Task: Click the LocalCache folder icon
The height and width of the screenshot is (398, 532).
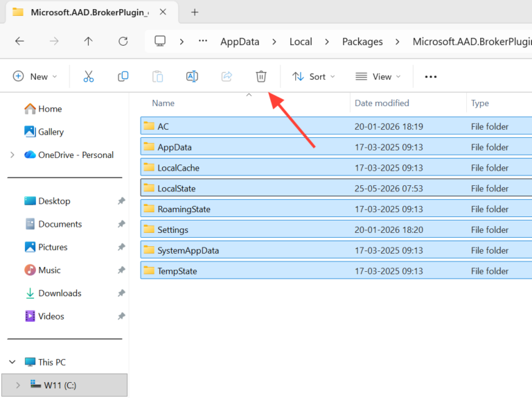Action: click(x=149, y=167)
